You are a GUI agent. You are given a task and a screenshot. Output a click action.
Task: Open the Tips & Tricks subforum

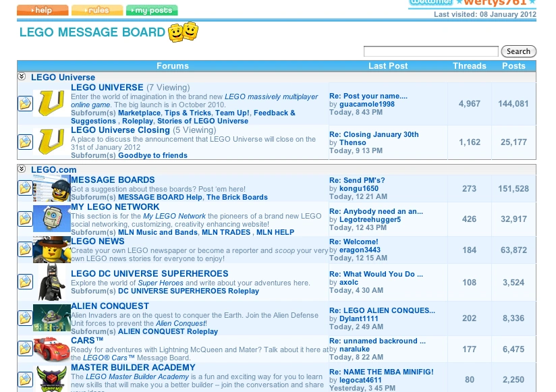point(188,113)
